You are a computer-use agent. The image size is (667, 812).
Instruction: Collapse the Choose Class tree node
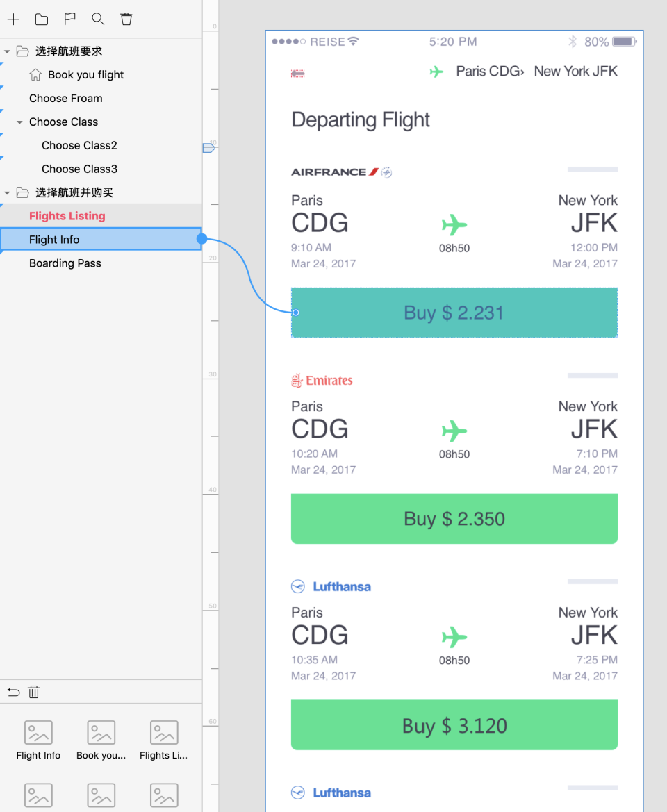tap(19, 122)
